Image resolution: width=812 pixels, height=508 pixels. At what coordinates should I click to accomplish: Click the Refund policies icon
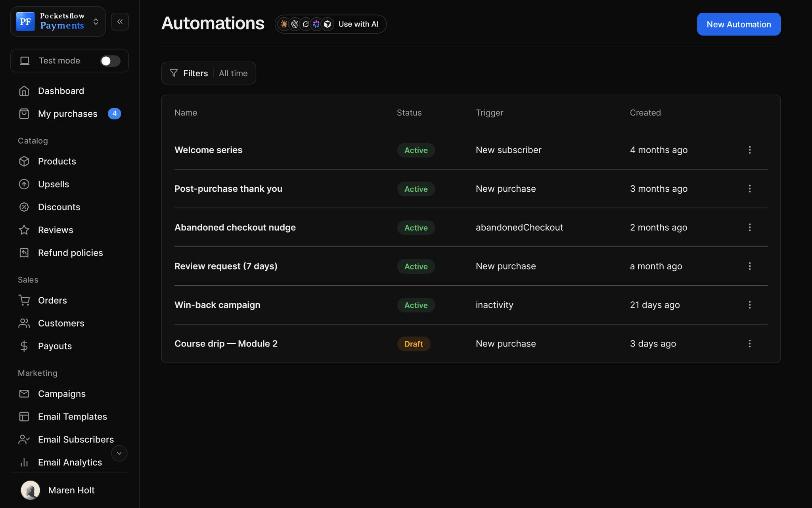click(24, 253)
